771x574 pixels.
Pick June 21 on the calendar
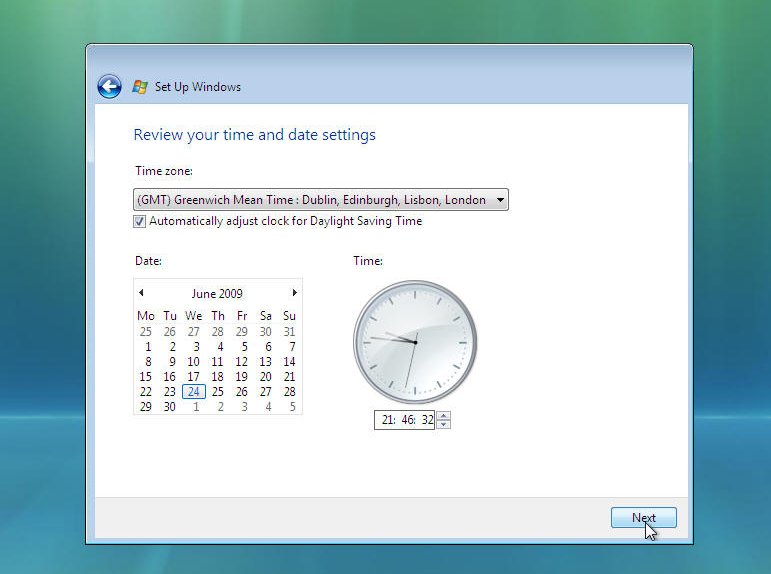[x=289, y=377]
